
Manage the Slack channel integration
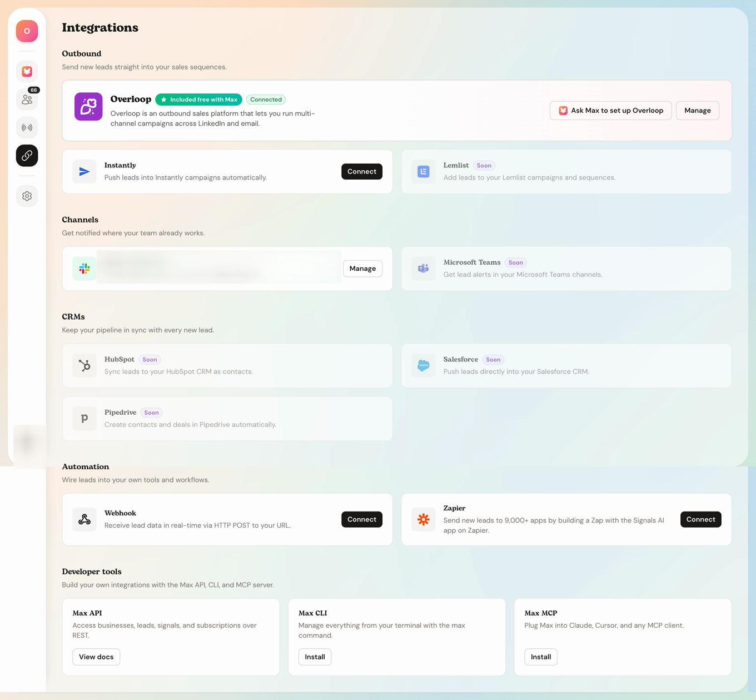362,269
